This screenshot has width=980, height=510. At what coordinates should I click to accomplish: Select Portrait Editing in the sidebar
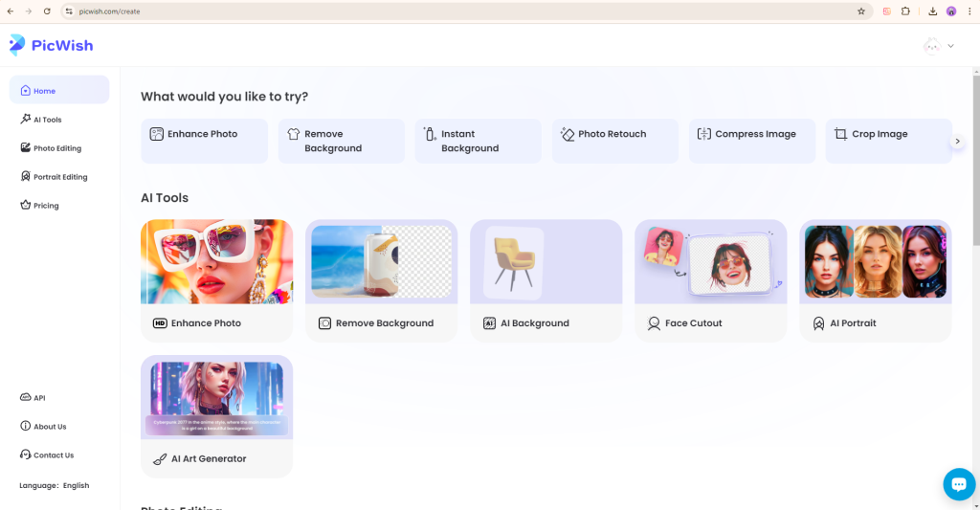click(x=59, y=177)
